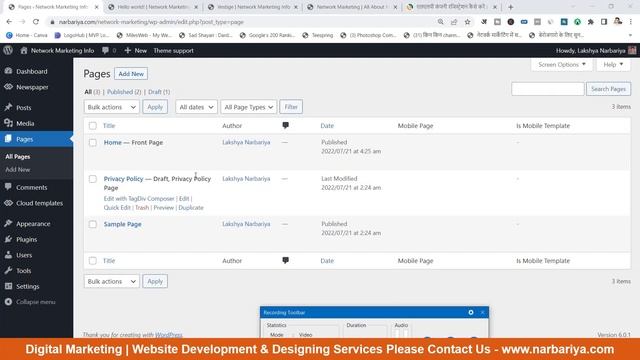Screen dimensions: 640x360
Task: Tick the select-all checkbox in header
Action: 93,126
